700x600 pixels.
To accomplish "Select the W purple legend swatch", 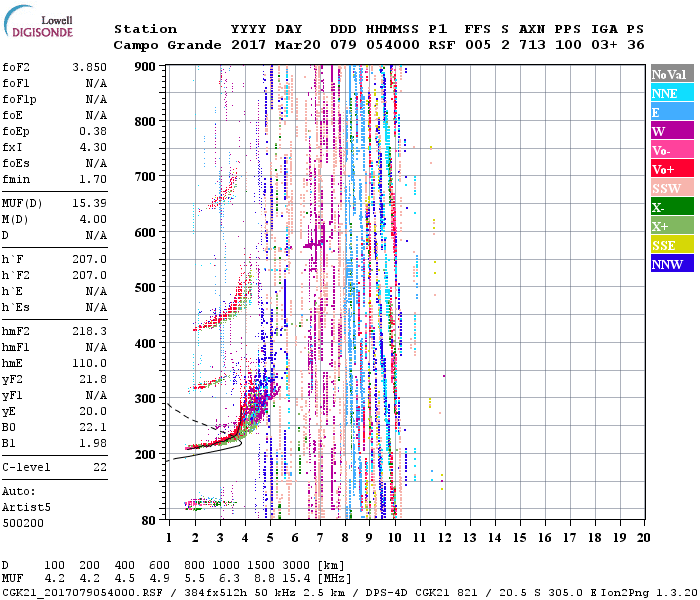I will pyautogui.click(x=672, y=131).
